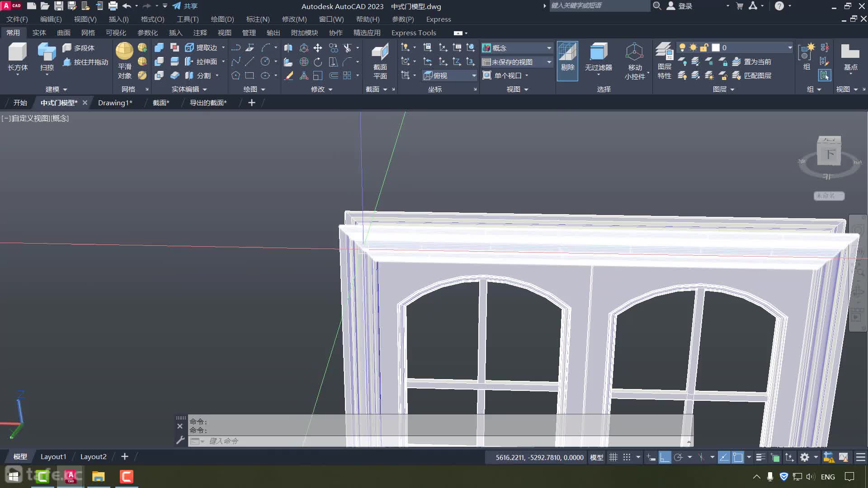
Task: Click Set Current (置为当前) layer button
Action: (x=752, y=61)
